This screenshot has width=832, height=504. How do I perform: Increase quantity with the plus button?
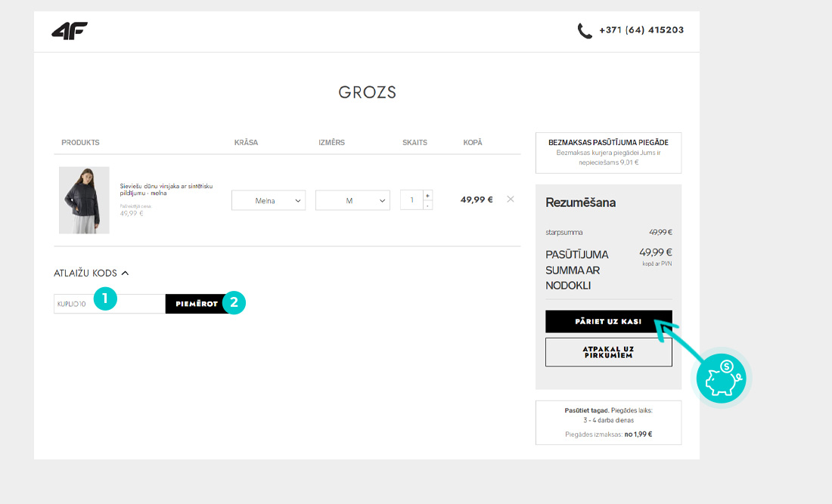coord(428,195)
